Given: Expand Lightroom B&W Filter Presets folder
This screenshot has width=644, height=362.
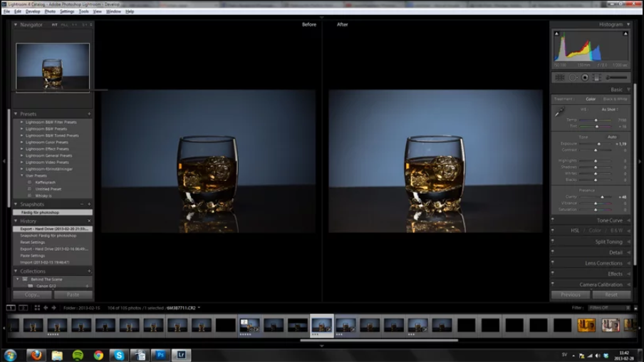Looking at the screenshot, I should [x=22, y=122].
